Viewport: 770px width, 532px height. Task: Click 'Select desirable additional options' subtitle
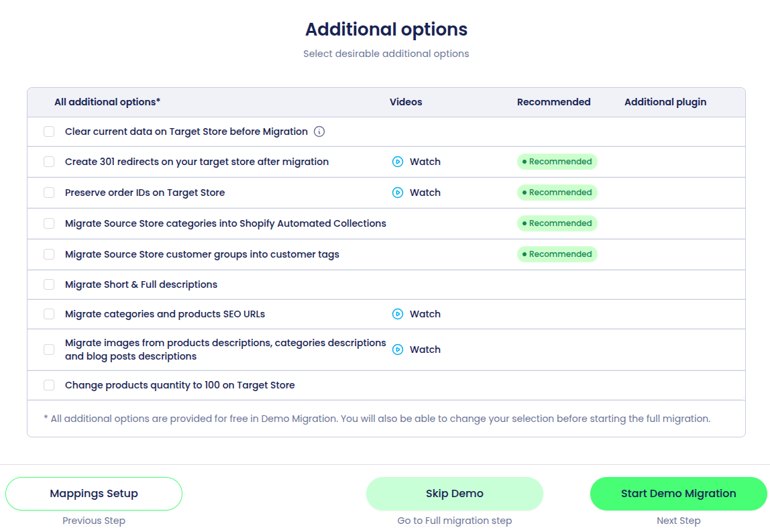pos(386,54)
